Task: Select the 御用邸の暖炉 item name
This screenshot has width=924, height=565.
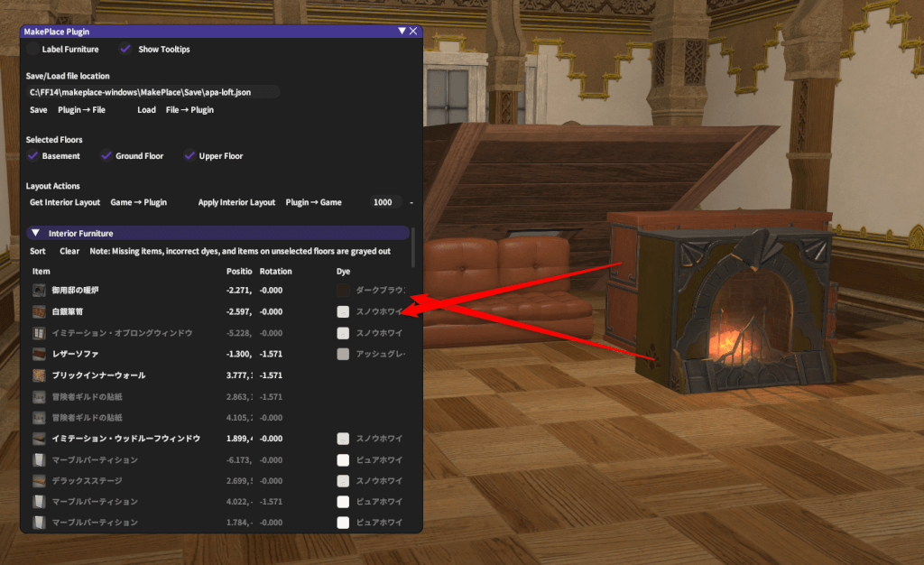Action: [x=76, y=290]
